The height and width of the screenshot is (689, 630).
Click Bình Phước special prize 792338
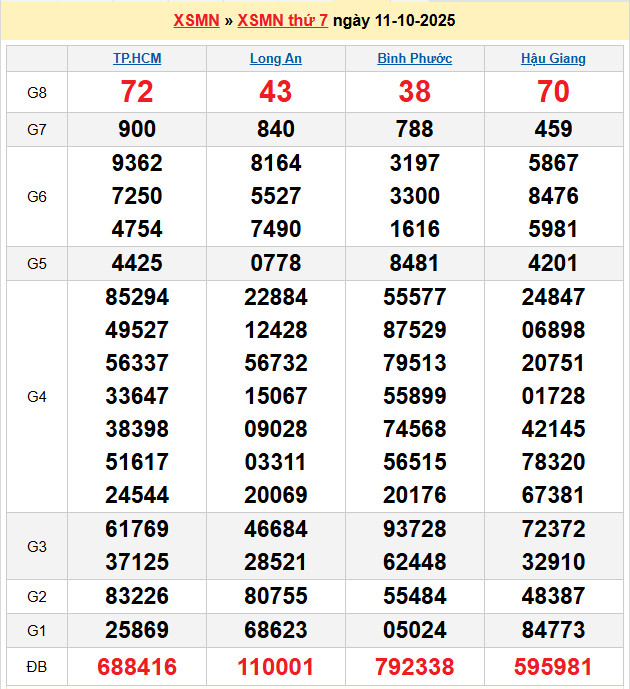coord(414,667)
